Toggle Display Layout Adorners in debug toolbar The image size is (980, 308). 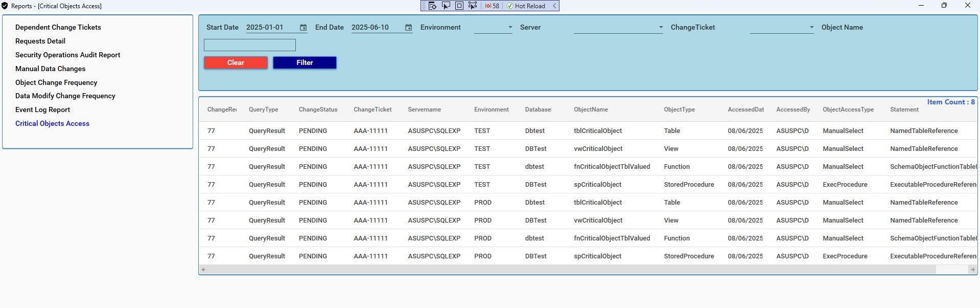pyautogui.click(x=459, y=6)
